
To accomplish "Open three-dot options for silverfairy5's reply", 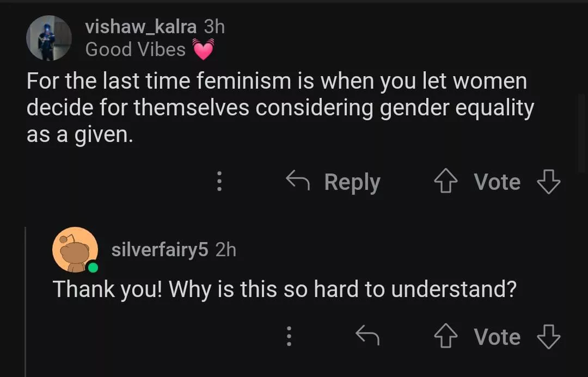I will [289, 336].
